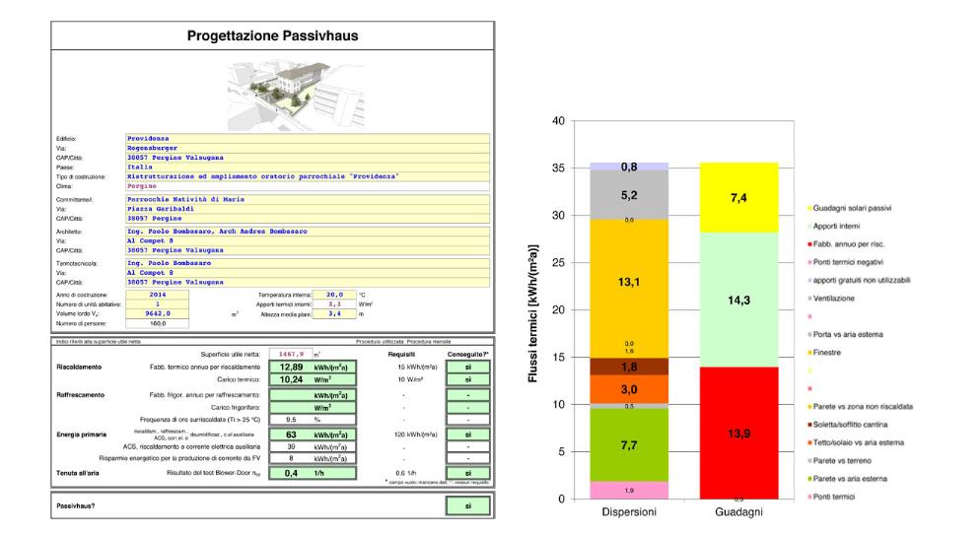Click the 'Guadagni solari passivi' legend entry
Screen dimensions: 980x536
pos(850,208)
